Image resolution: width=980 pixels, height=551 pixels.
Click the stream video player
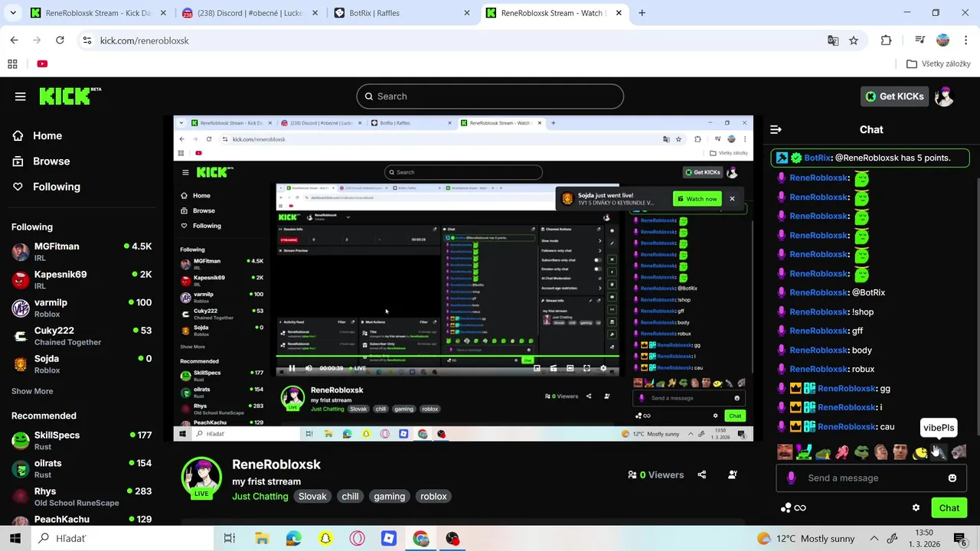[463, 279]
